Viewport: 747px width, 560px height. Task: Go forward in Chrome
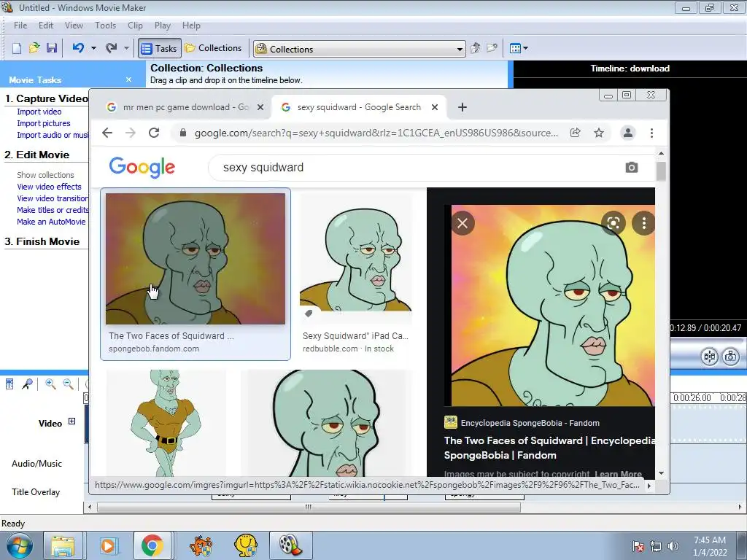131,133
